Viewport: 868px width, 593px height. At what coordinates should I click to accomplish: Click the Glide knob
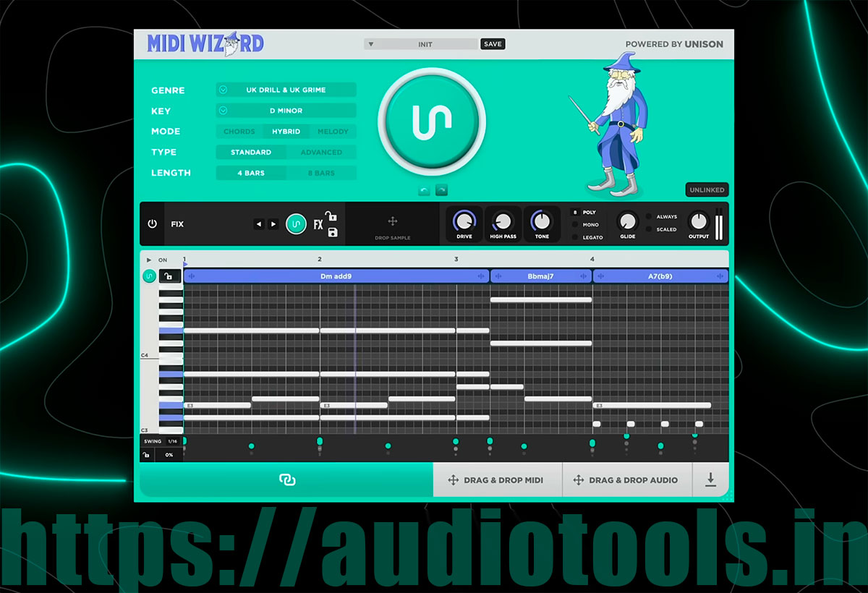[628, 221]
